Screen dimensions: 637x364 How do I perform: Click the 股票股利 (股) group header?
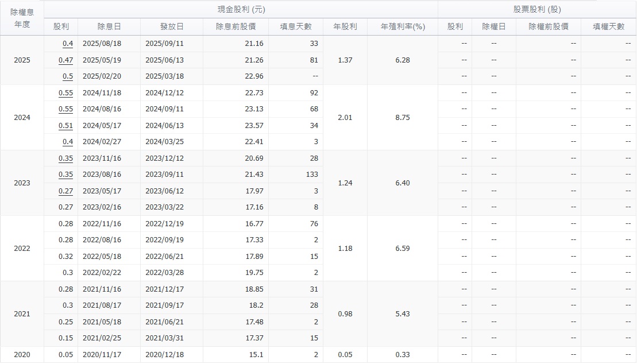pos(536,10)
